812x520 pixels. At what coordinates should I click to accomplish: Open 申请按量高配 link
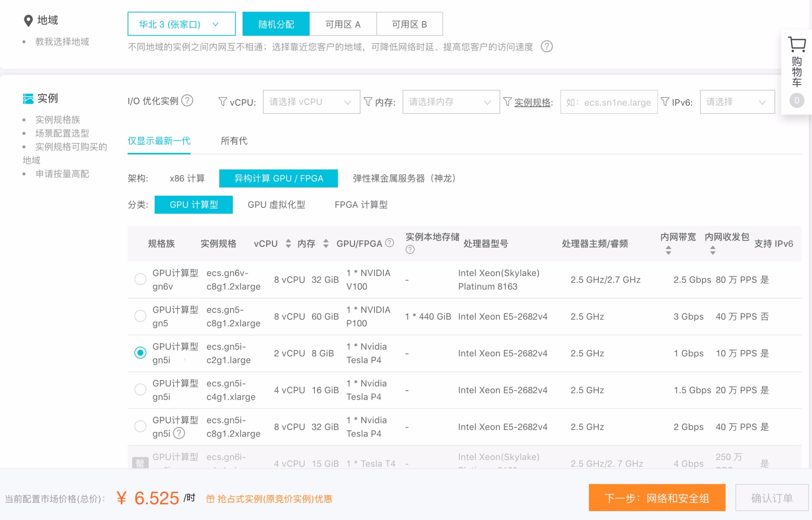click(x=62, y=174)
